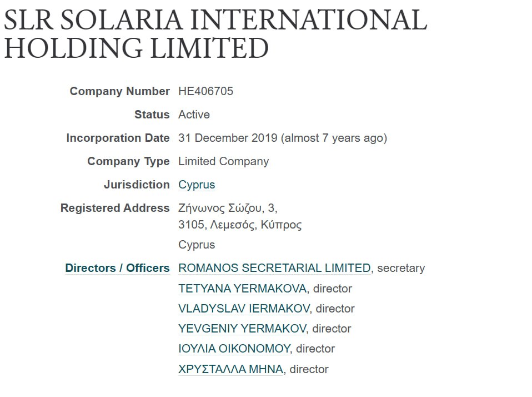Click the 3105, Λεμεσός, Κύπρος address line
Screen dimensions: 532x397
click(x=240, y=225)
